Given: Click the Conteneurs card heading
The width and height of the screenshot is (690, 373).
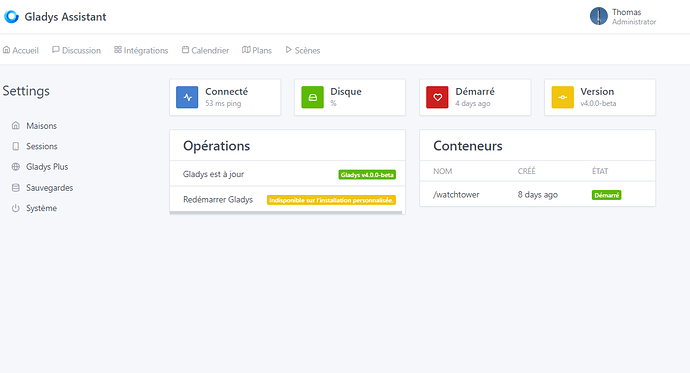Looking at the screenshot, I should click(x=468, y=146).
